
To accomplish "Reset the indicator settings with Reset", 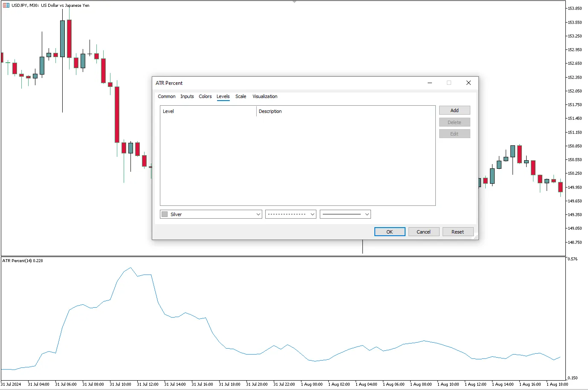I will pos(458,232).
